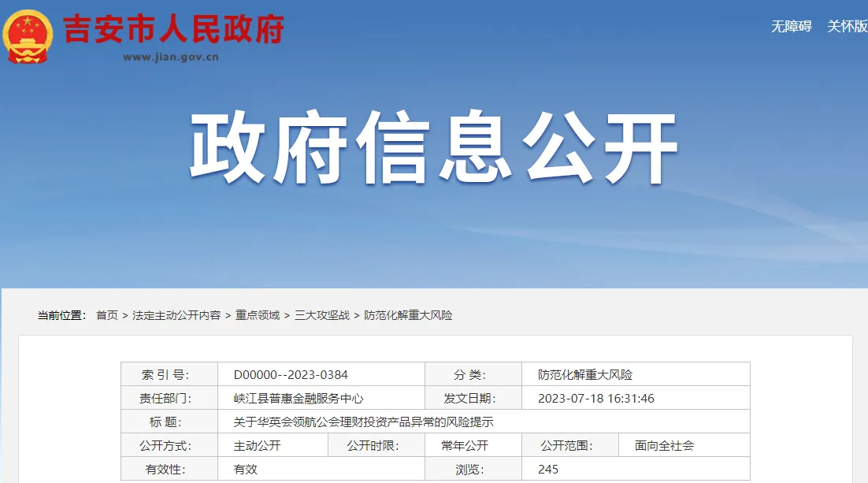The height and width of the screenshot is (483, 868).
Task: Click the national emblem logo icon
Action: [28, 36]
